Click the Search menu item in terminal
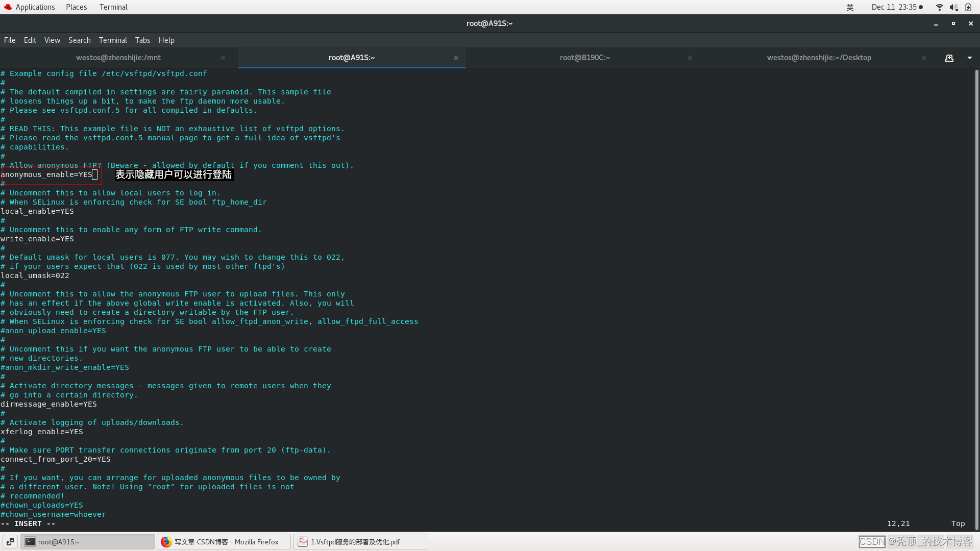This screenshot has height=551, width=980. pos(80,40)
